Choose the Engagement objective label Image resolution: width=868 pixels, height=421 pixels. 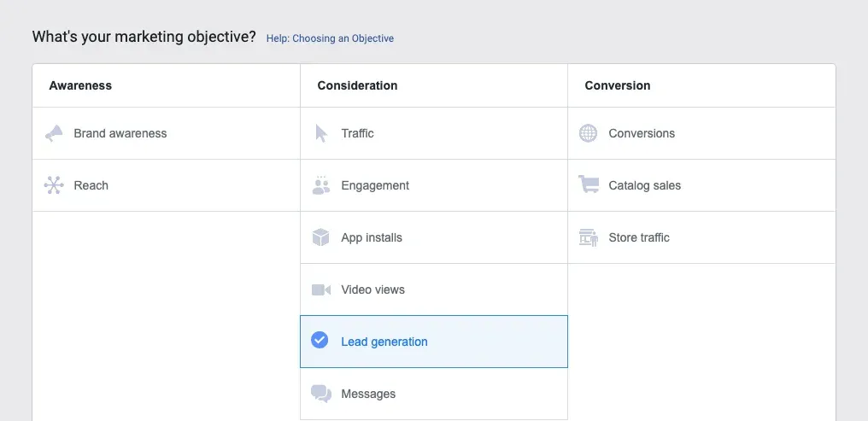[x=375, y=185]
